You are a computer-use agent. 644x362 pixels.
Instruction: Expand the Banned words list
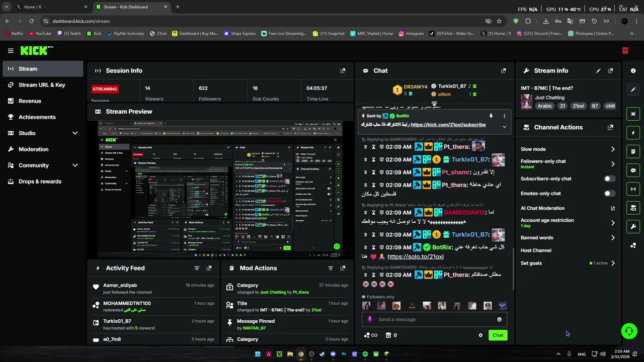point(613,238)
